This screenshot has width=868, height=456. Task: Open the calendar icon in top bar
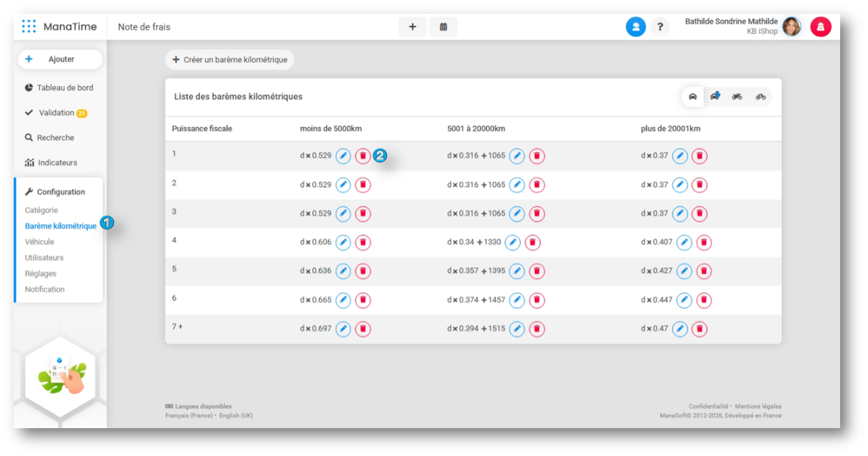443,27
